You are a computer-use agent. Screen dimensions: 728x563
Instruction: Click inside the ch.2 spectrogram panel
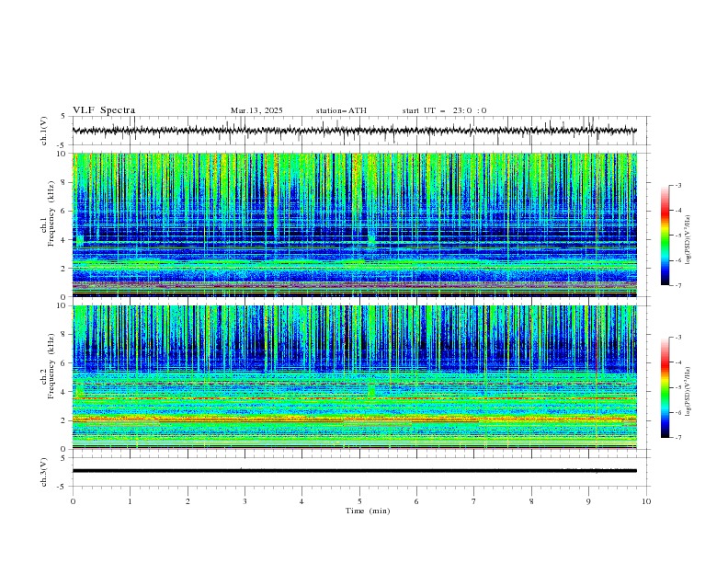tap(354, 377)
